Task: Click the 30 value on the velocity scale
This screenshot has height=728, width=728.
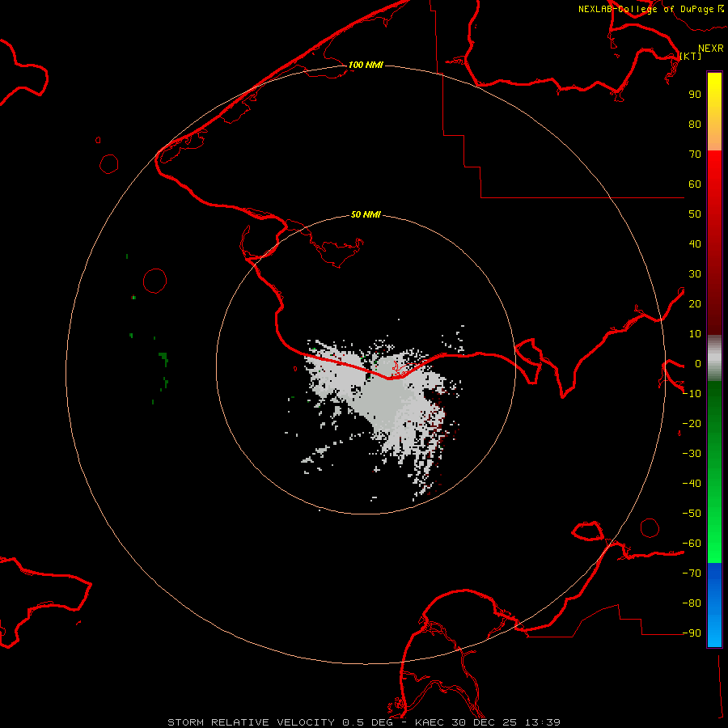Action: point(695,274)
